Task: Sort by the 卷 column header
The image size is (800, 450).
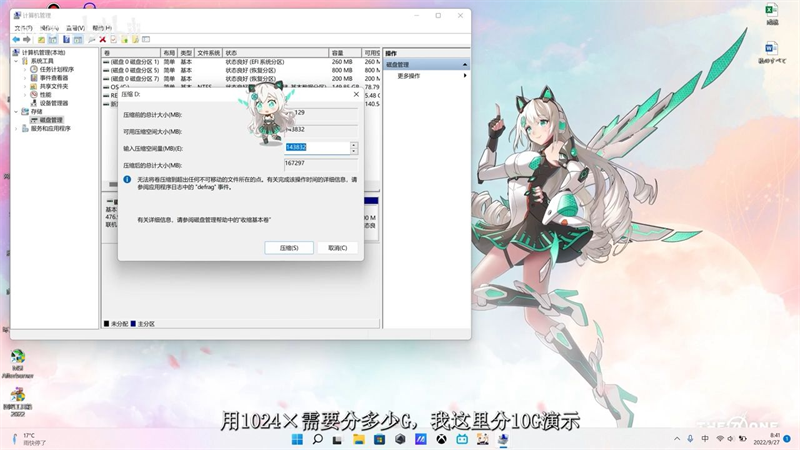Action: (131, 53)
